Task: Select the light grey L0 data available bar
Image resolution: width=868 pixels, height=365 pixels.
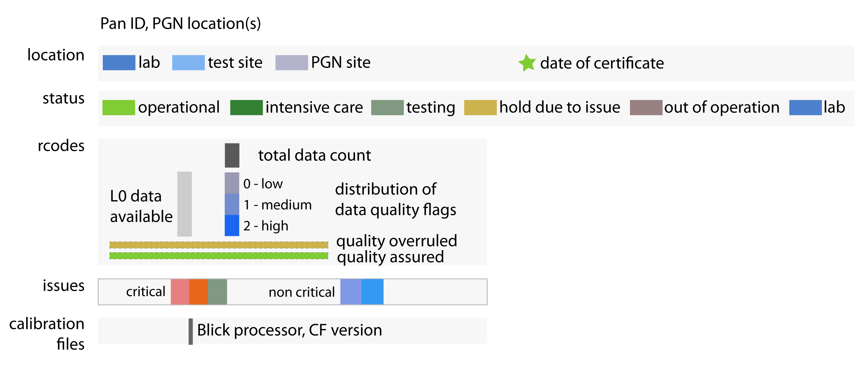Action: (x=184, y=204)
